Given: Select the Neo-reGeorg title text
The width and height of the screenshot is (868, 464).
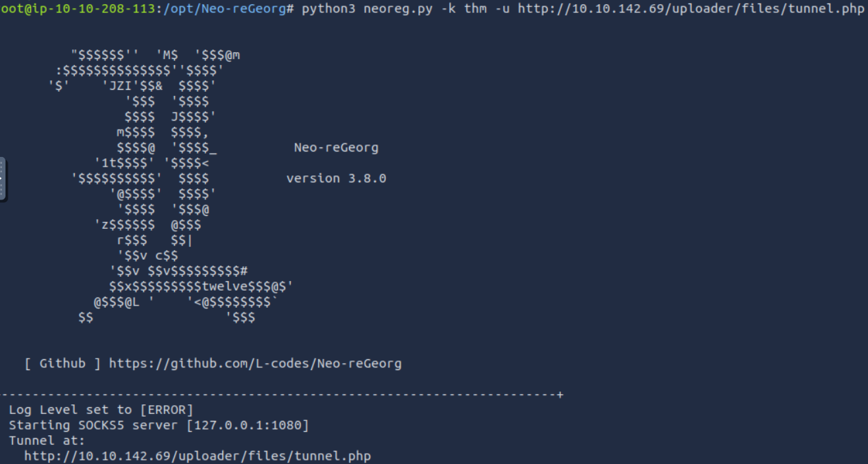Looking at the screenshot, I should click(x=336, y=147).
